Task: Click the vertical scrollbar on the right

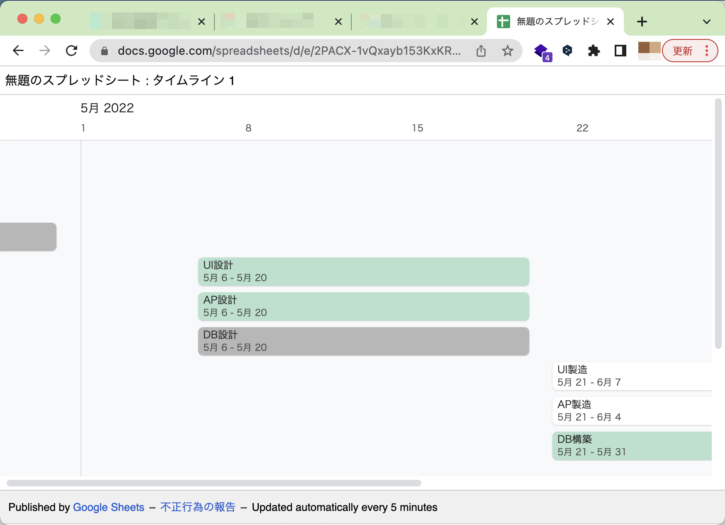Action: (x=718, y=223)
